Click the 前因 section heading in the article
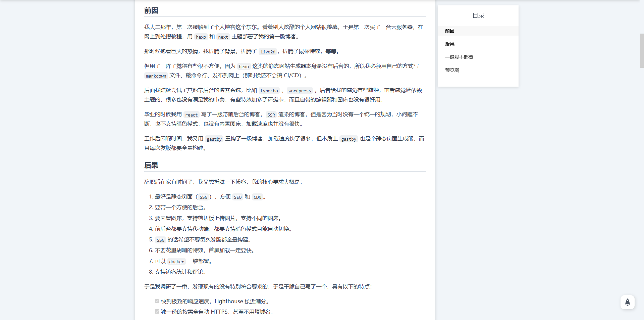This screenshot has width=644, height=320. click(151, 10)
